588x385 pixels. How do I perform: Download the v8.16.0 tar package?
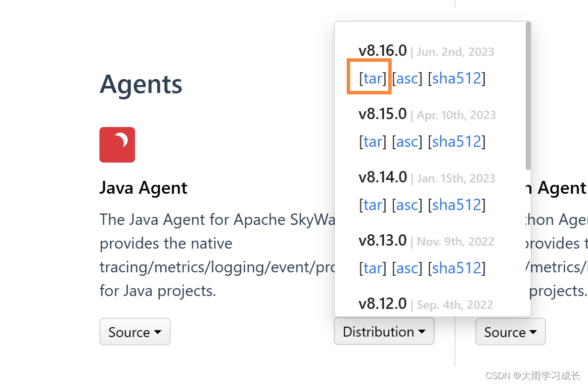click(373, 79)
